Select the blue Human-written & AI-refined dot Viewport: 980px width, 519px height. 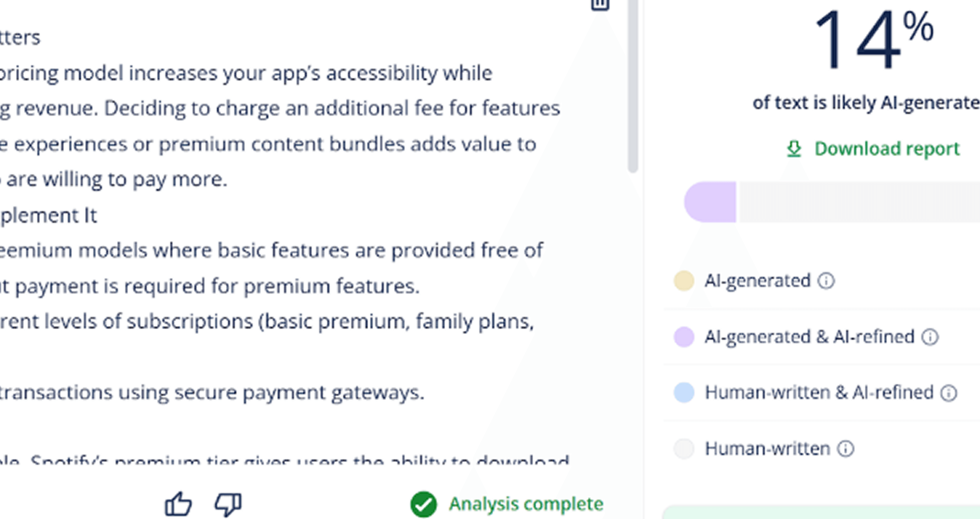tap(684, 393)
